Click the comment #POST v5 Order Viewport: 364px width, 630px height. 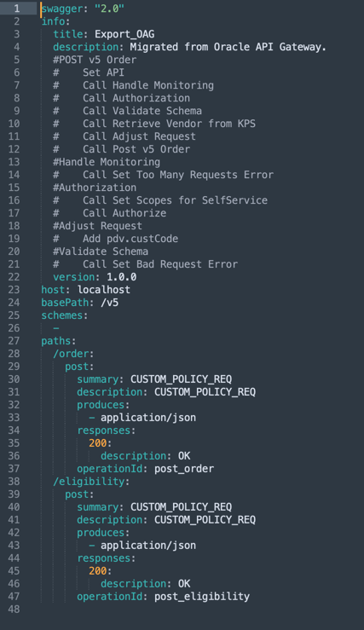pos(95,60)
